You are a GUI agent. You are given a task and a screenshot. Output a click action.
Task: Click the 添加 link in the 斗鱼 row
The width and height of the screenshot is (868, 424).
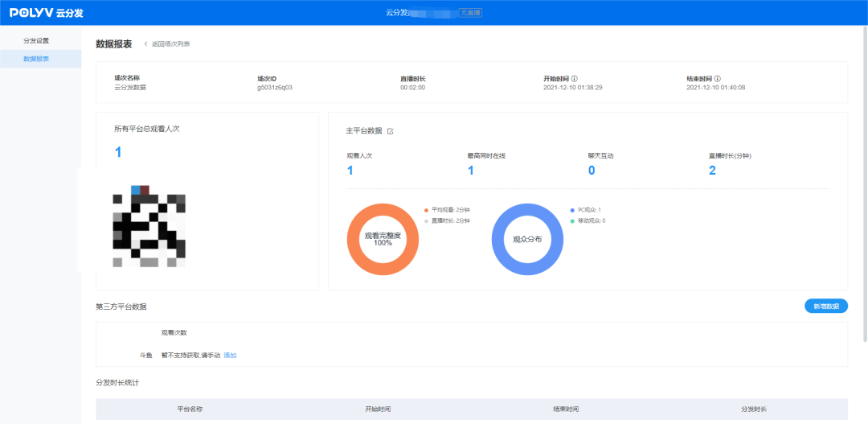coord(230,355)
